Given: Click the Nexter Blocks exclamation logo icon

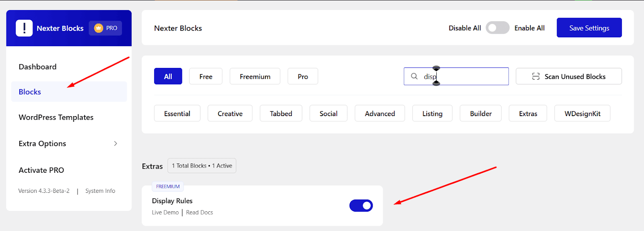Looking at the screenshot, I should tap(24, 28).
